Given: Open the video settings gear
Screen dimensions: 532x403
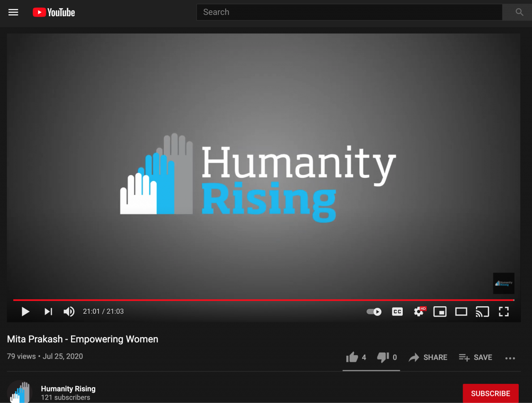Looking at the screenshot, I should (x=419, y=312).
